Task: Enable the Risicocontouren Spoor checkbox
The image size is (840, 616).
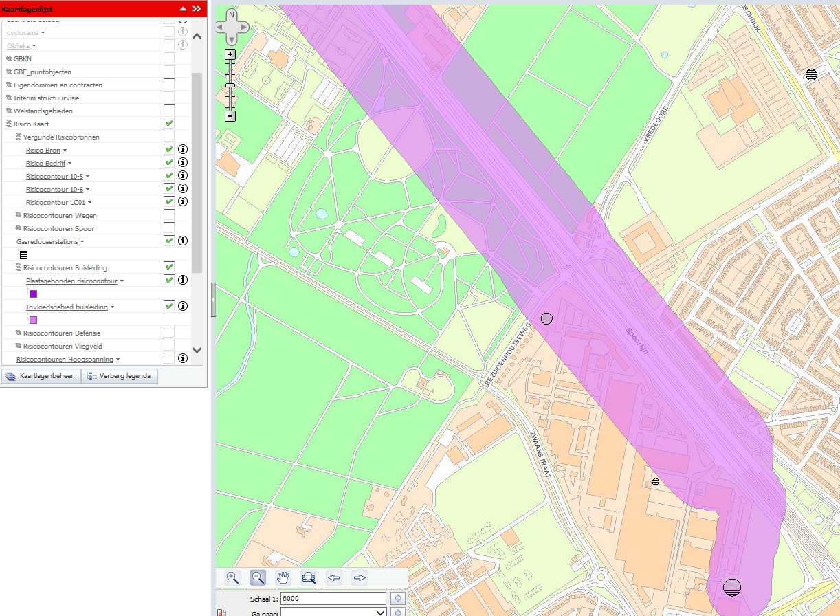Action: point(169,228)
